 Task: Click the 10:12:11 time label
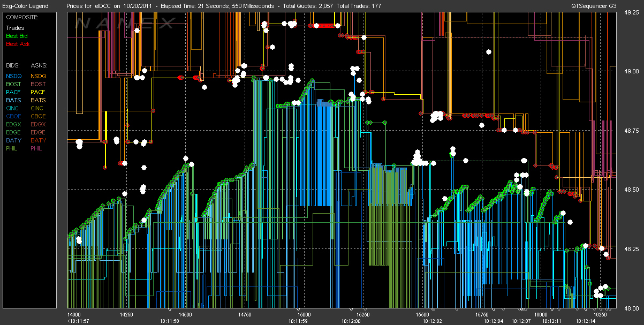tap(551, 321)
